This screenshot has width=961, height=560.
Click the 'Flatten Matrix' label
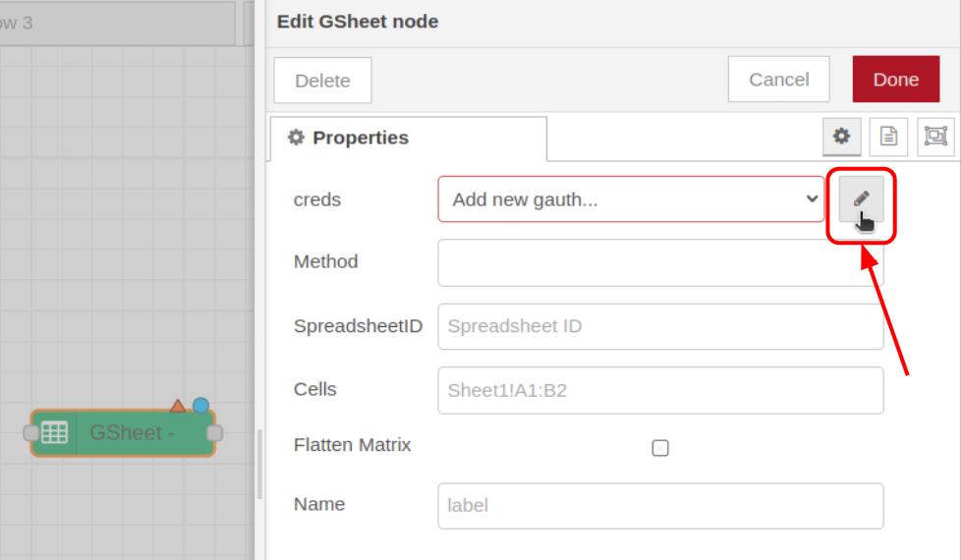[353, 445]
